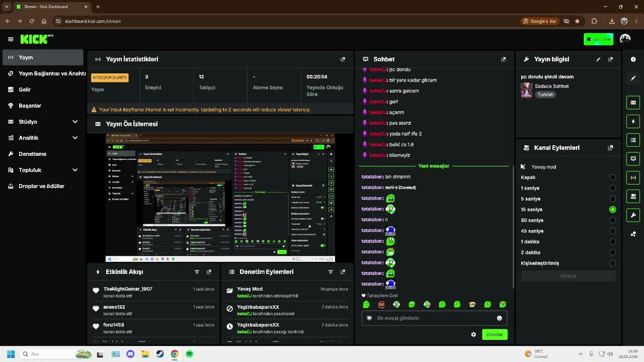Open Discord from the taskbar
This screenshot has height=362, width=644.
click(131, 354)
